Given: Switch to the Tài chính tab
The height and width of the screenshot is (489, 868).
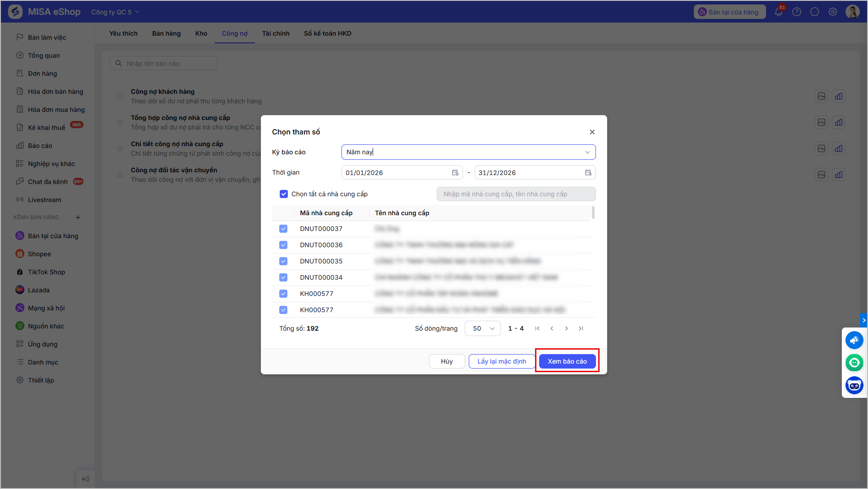Looking at the screenshot, I should tap(276, 33).
